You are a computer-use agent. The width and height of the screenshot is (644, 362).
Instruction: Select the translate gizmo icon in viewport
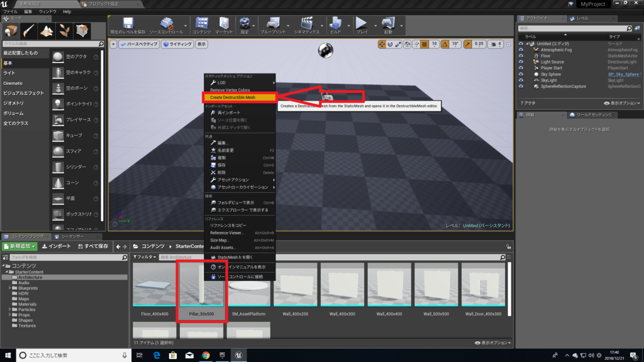point(382,45)
